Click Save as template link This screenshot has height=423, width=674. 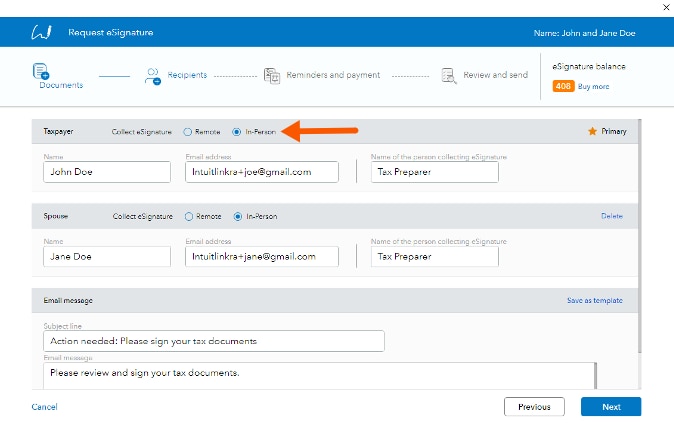pos(594,300)
